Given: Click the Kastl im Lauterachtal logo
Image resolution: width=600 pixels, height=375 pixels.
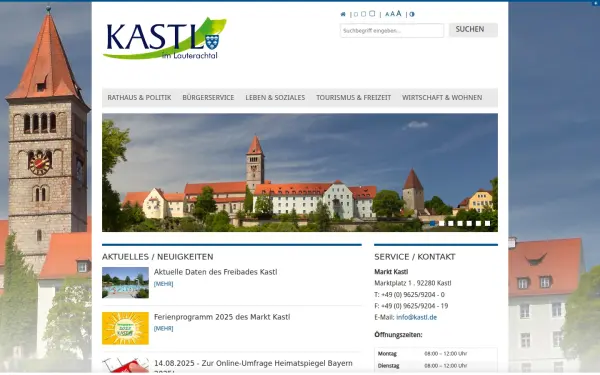Looking at the screenshot, I should 165,38.
